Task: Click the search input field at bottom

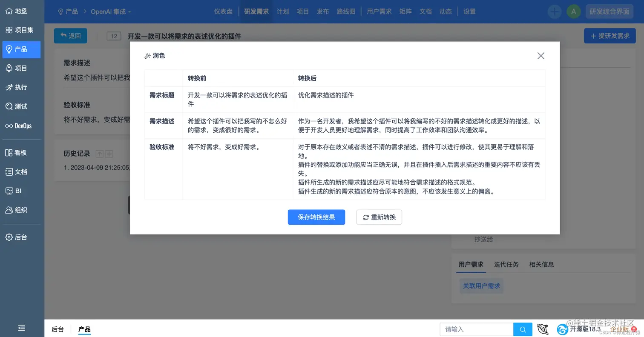Action: 476,329
